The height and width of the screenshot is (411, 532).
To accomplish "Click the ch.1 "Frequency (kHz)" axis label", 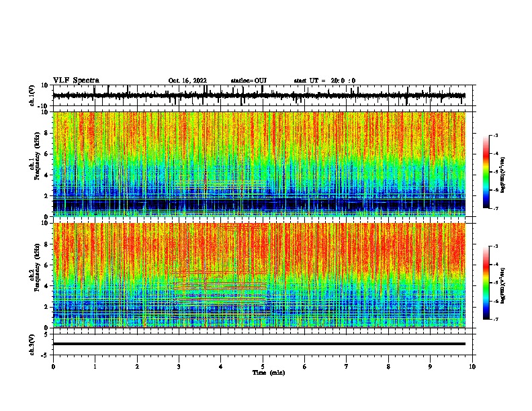I will 37,156.
